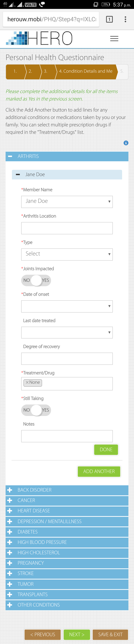Open the hamburger navigation menu
134x644 pixels.
(x=114, y=39)
